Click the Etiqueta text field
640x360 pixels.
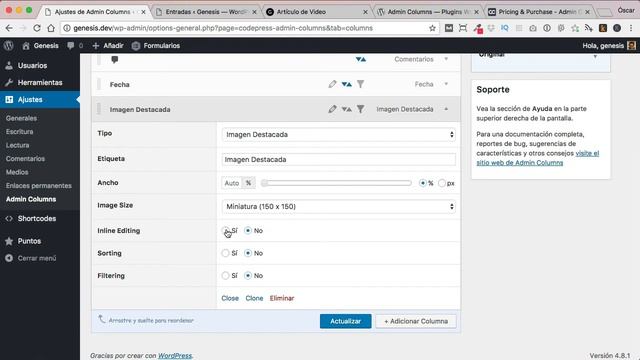coord(338,160)
